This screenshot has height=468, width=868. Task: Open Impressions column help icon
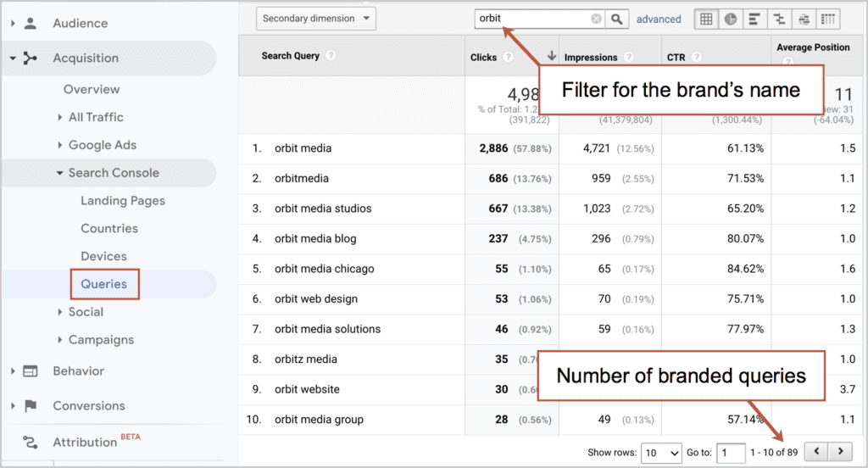[x=629, y=57]
